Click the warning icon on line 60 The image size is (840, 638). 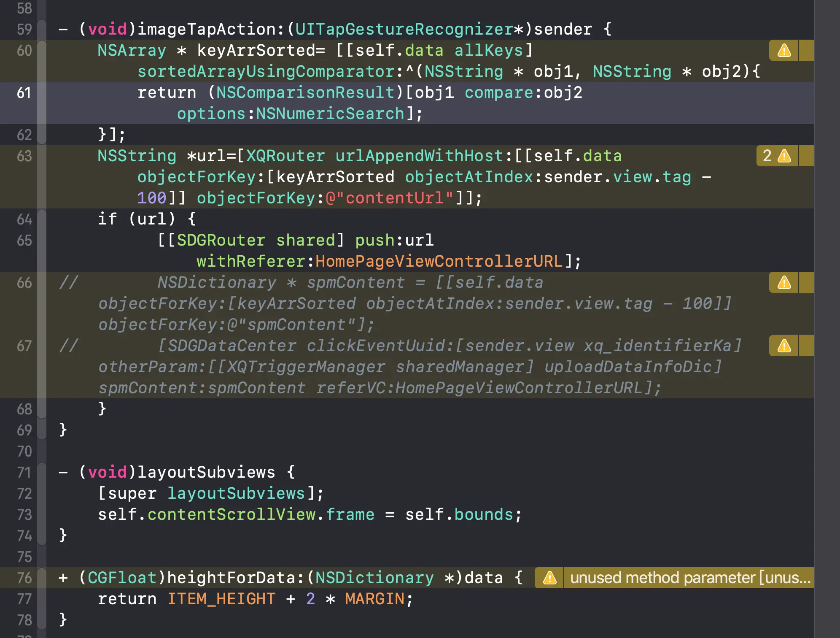783,51
